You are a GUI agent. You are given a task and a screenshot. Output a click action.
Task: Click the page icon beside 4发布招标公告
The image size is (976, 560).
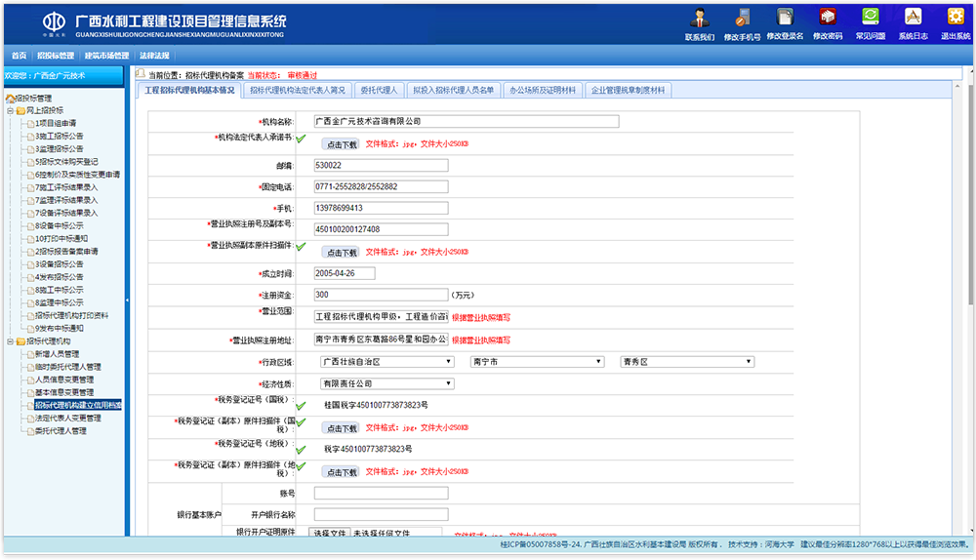click(30, 277)
